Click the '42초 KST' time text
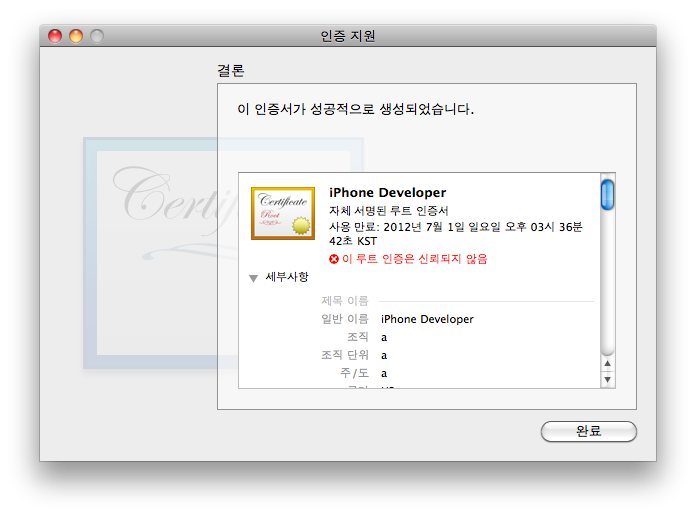The width and height of the screenshot is (696, 516). point(353,241)
